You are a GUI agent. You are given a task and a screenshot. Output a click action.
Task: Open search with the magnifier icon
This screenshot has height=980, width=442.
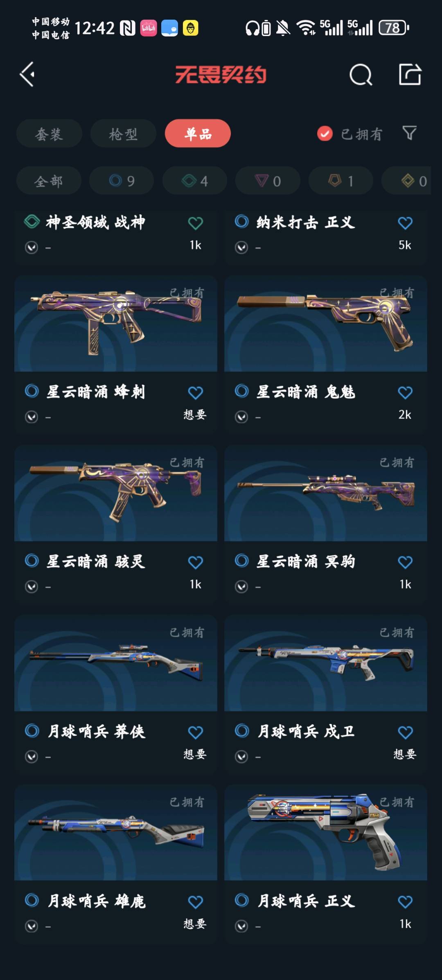click(x=361, y=75)
